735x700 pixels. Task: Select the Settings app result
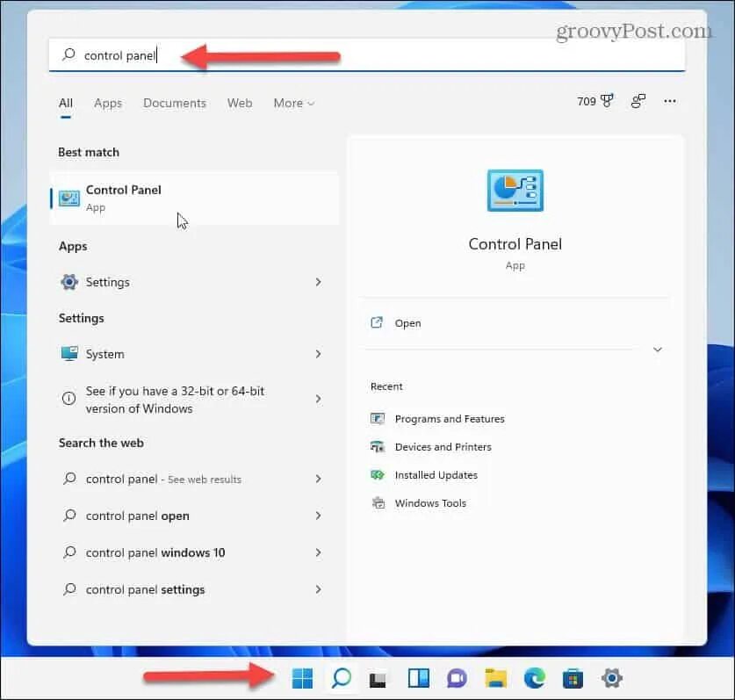coord(194,282)
